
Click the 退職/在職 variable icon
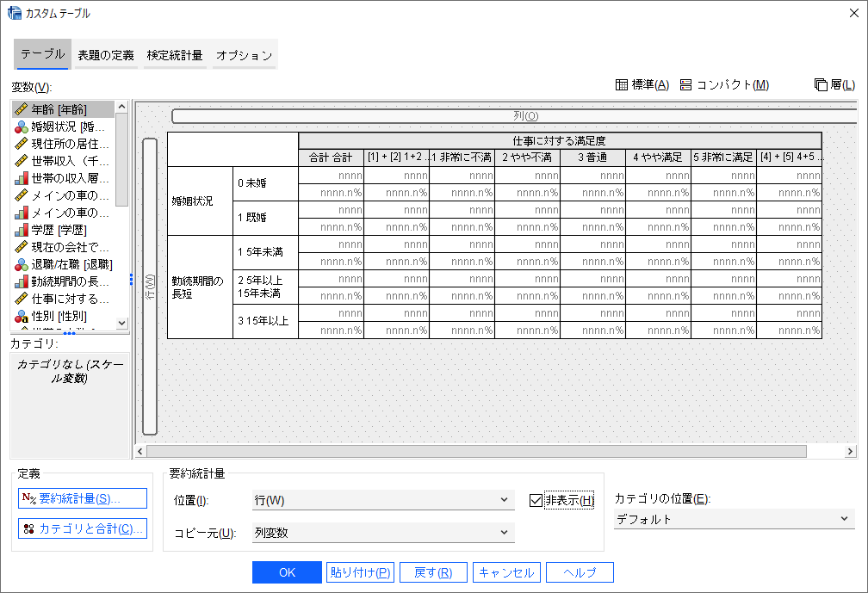point(22,264)
